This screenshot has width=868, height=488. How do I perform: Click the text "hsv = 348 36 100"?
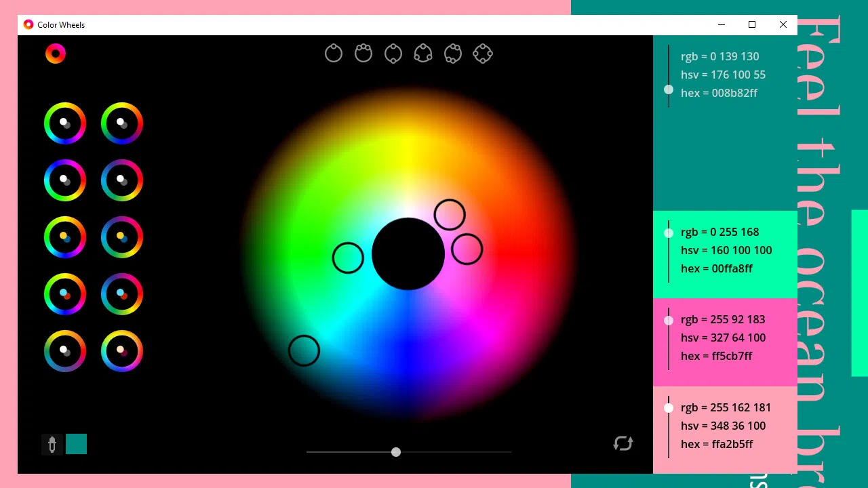tap(723, 426)
